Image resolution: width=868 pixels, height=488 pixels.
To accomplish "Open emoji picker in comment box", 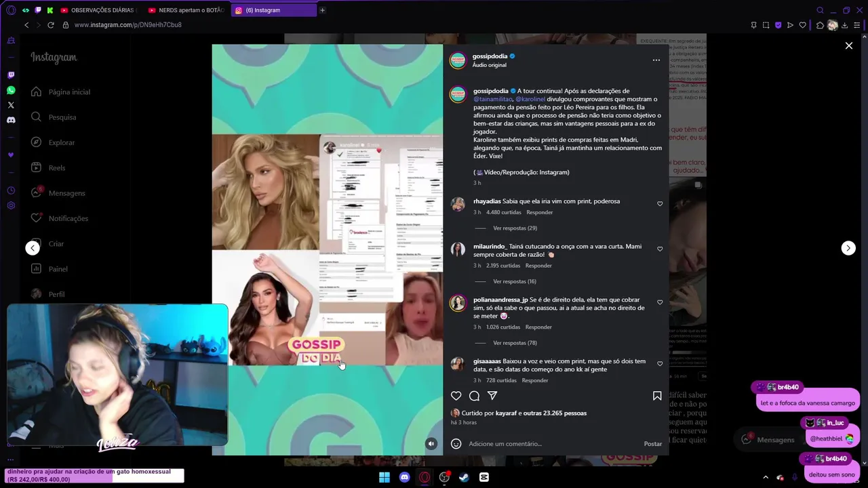I will (456, 444).
